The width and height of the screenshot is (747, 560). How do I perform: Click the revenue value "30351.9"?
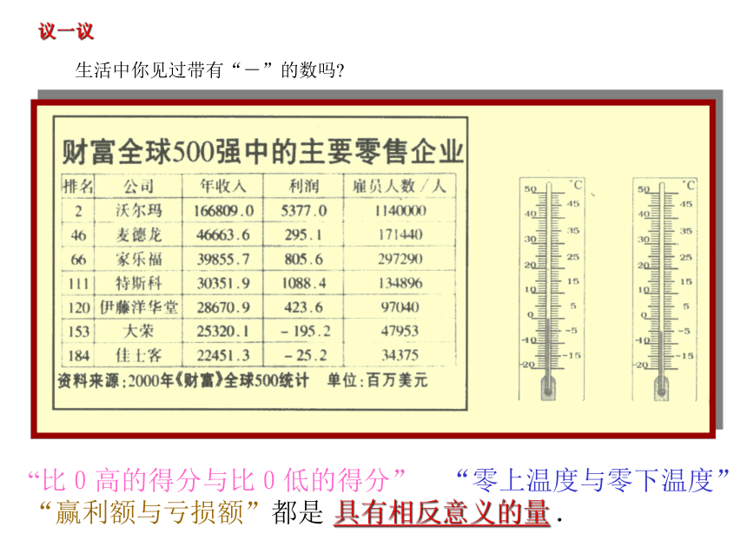(x=223, y=283)
